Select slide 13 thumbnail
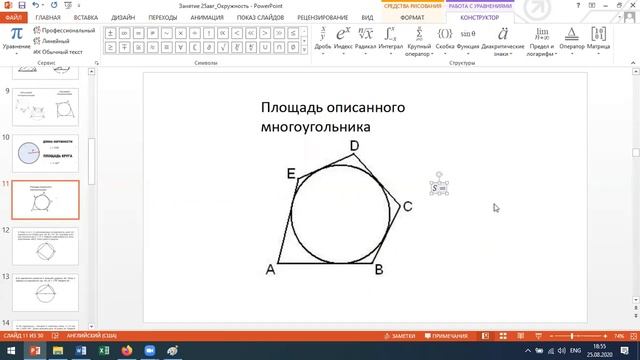This screenshot has width=640, height=360. (x=45, y=293)
